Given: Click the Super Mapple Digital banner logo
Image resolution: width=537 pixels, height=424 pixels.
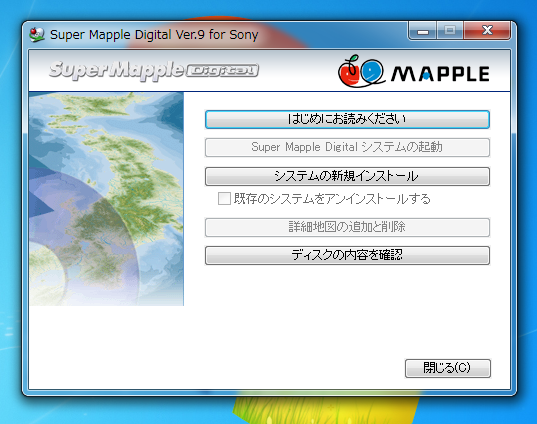Looking at the screenshot, I should (x=154, y=70).
